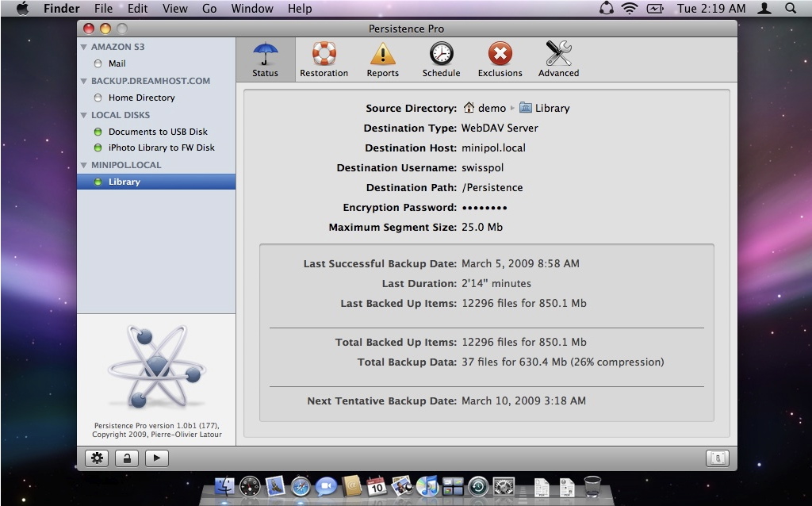812x506 pixels.
Task: Open the Finder menu
Action: pos(62,8)
